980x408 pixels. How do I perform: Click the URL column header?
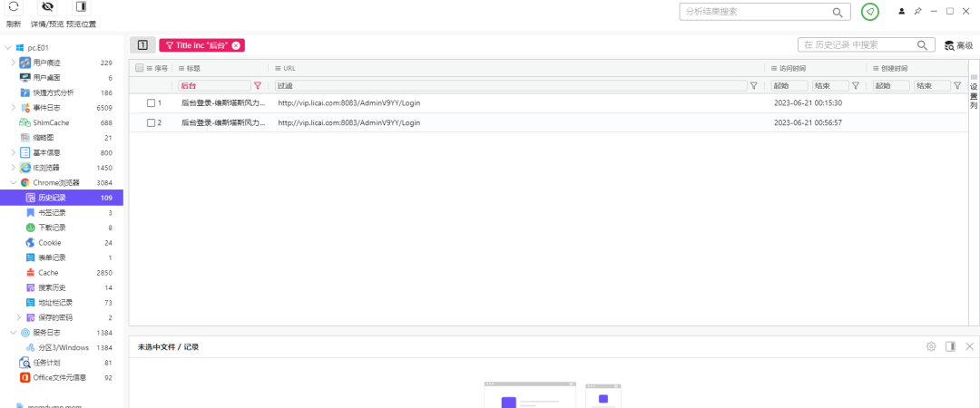pos(289,68)
